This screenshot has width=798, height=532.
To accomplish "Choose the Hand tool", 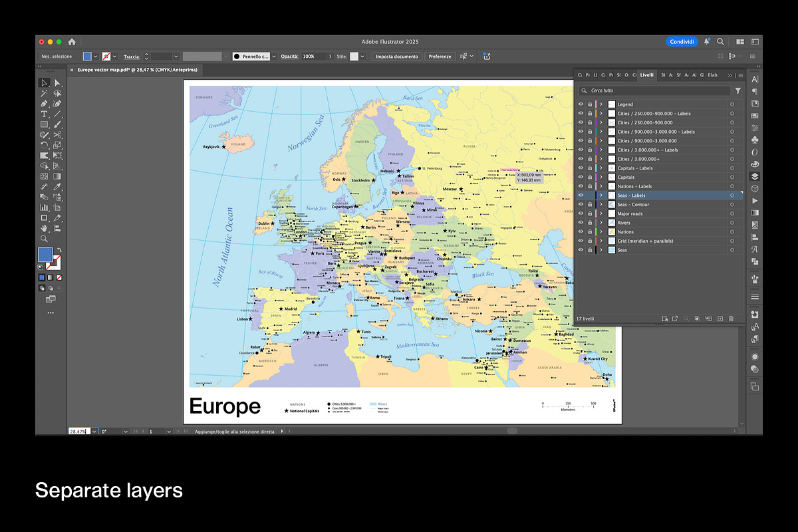I will pos(44,228).
